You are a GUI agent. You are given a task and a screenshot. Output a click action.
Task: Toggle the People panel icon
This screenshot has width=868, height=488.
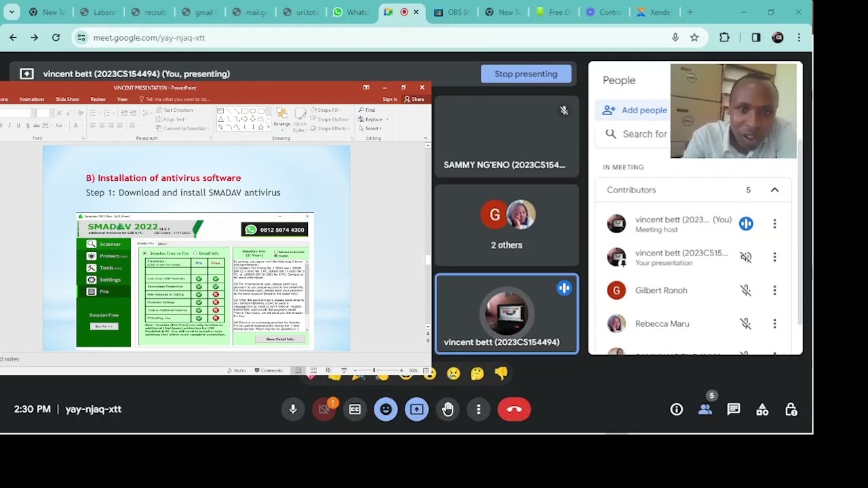[705, 409]
